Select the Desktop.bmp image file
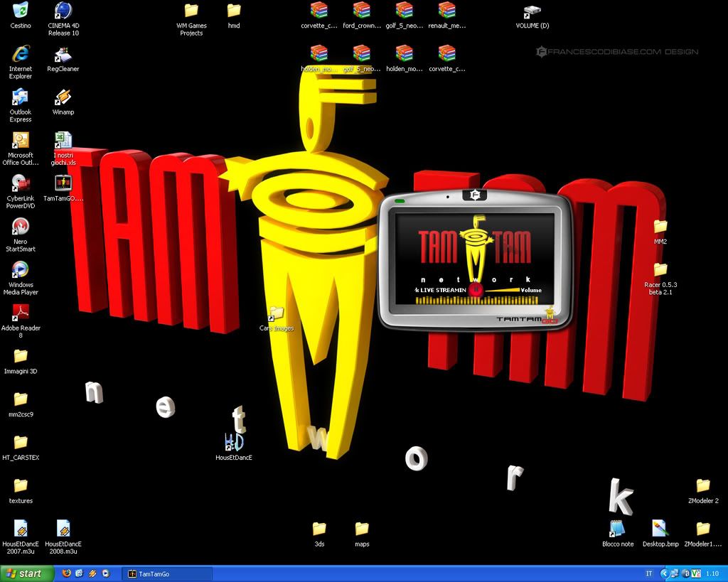728x582 pixels. (x=660, y=529)
